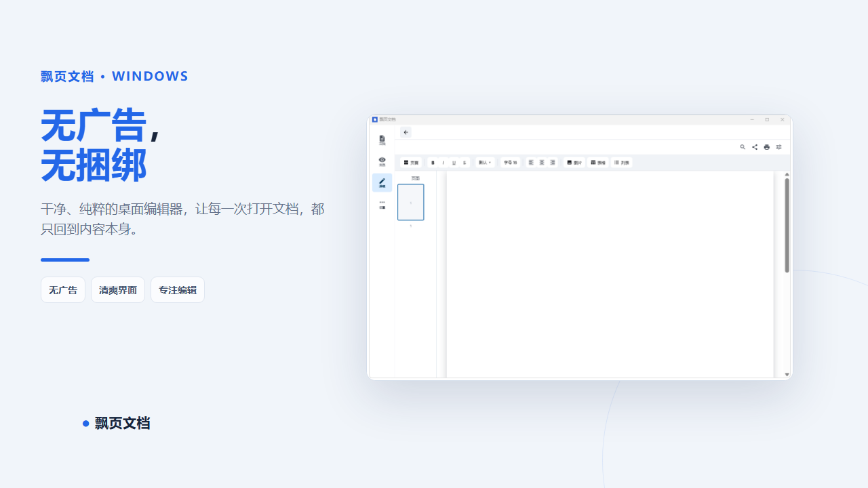Click the vertical scrollbar thumb
Screen dimensions: 868x488
pos(787,225)
